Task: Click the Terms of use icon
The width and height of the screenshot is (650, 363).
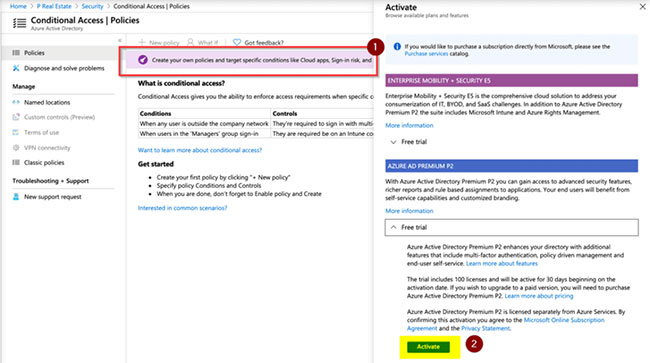Action: click(x=16, y=132)
